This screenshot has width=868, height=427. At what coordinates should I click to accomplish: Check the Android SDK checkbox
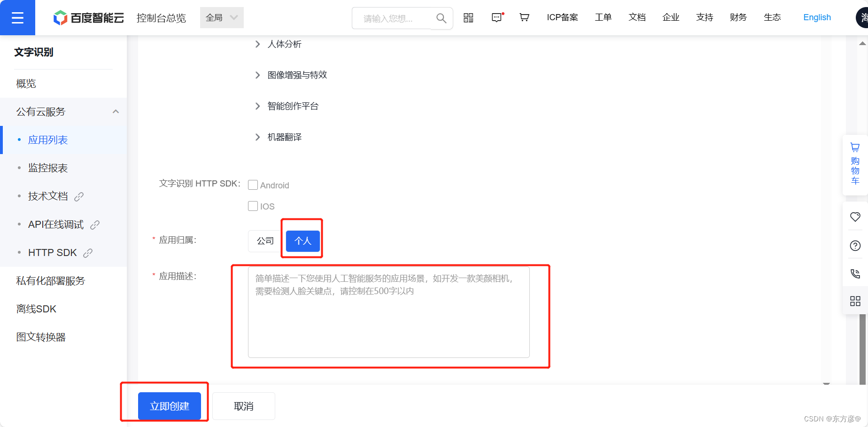(x=253, y=185)
